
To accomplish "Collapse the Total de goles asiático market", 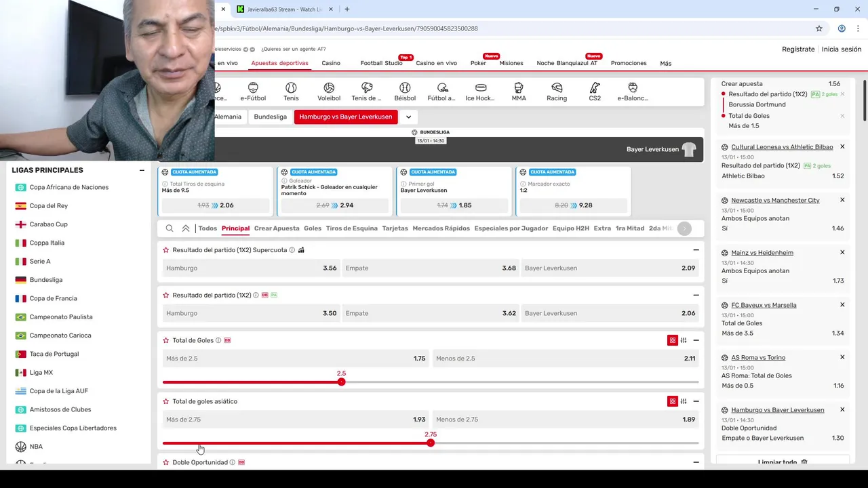I will click(x=696, y=401).
